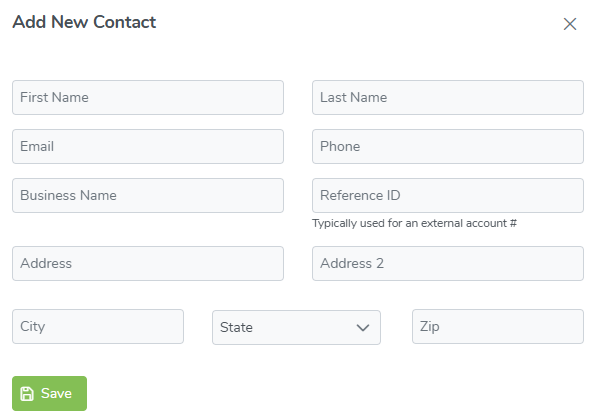Select the Address input field
Viewport: 591px width, 414px height.
click(x=148, y=263)
